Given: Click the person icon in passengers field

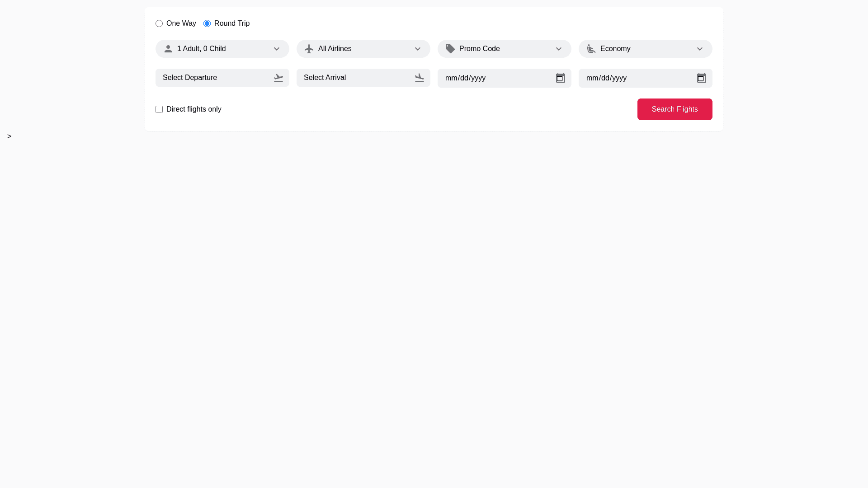Looking at the screenshot, I should 168,49.
